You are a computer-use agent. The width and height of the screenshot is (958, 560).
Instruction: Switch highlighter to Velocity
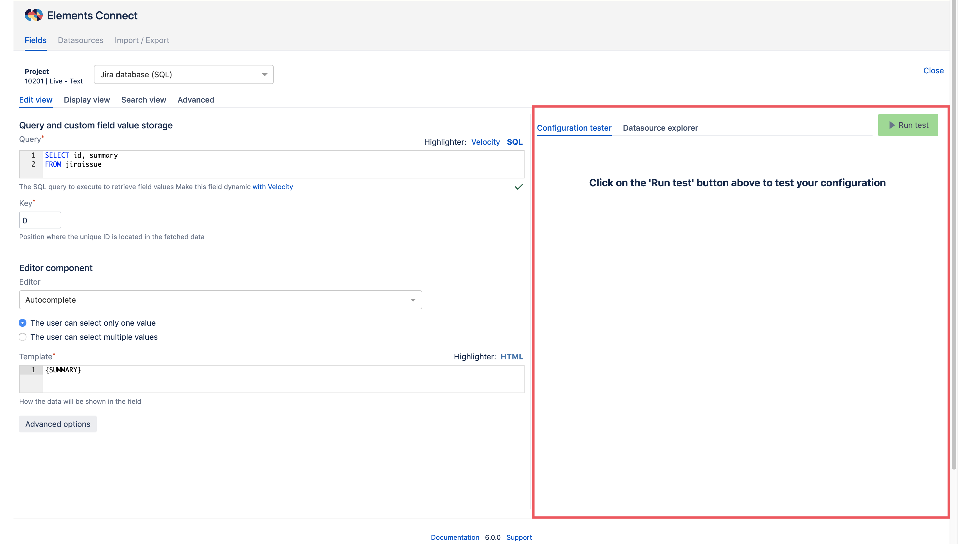tap(485, 142)
